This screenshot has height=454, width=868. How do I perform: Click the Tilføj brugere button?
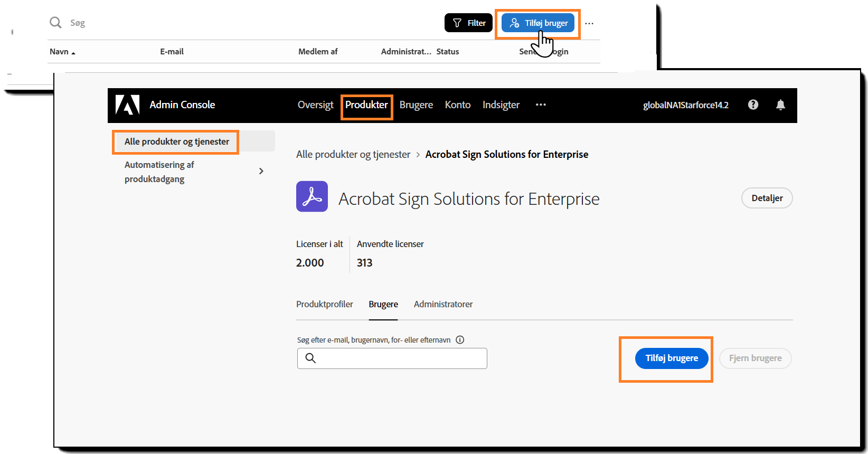672,358
